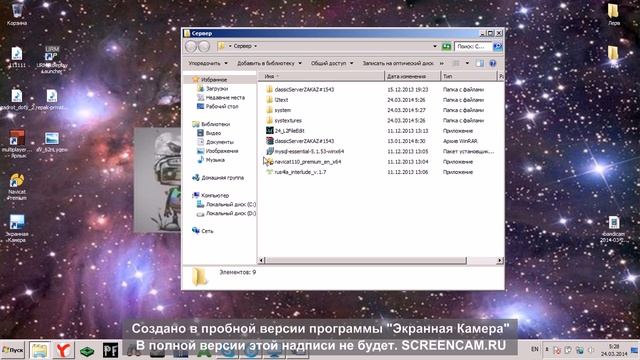Show the preview pane in Explorer
640x360 pixels.
(x=480, y=63)
